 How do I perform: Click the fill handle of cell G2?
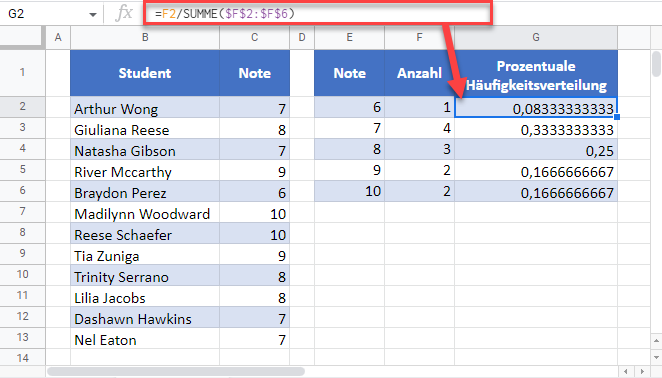point(617,117)
